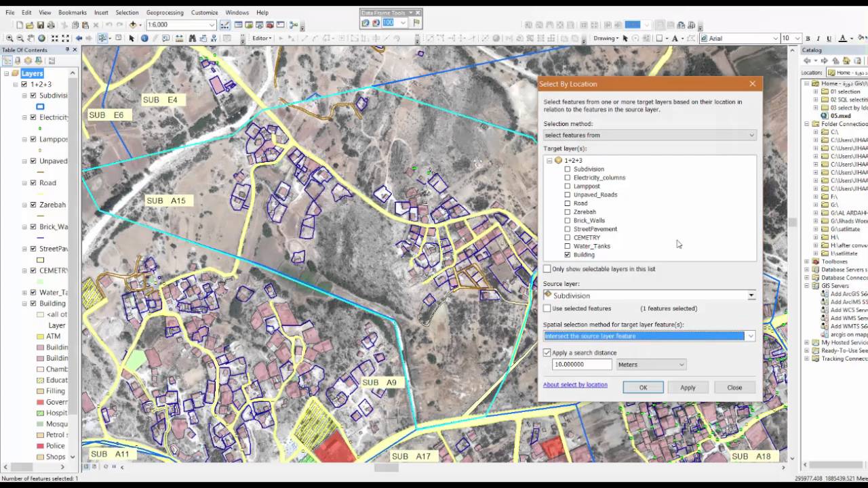Activate the Pan hand tool
868x488 pixels.
point(31,38)
